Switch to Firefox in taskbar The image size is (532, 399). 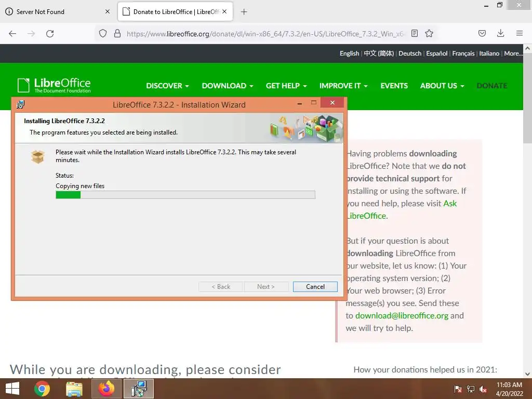[x=106, y=389]
